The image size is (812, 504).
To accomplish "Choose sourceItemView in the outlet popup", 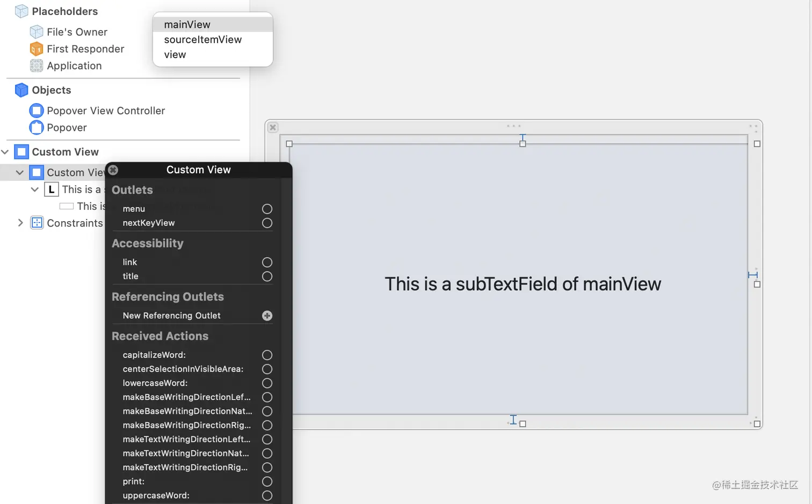I will (213, 39).
